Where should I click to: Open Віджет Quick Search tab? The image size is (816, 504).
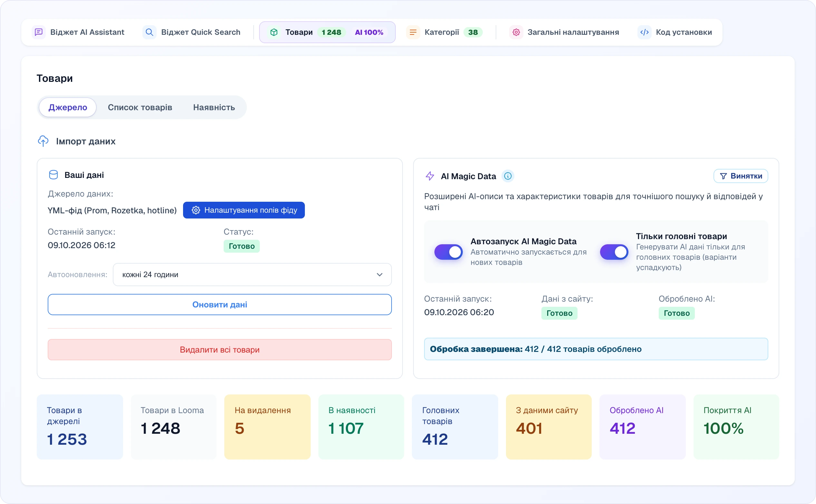192,32
